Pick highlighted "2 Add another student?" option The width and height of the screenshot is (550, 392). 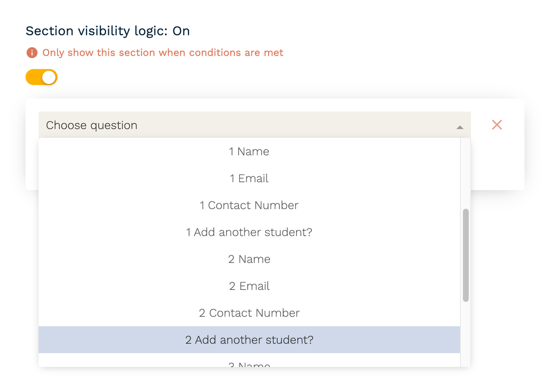(249, 340)
